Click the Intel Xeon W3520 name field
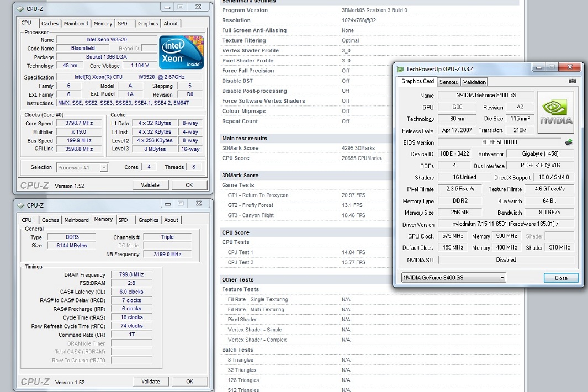The width and height of the screenshot is (588, 392). (107, 39)
